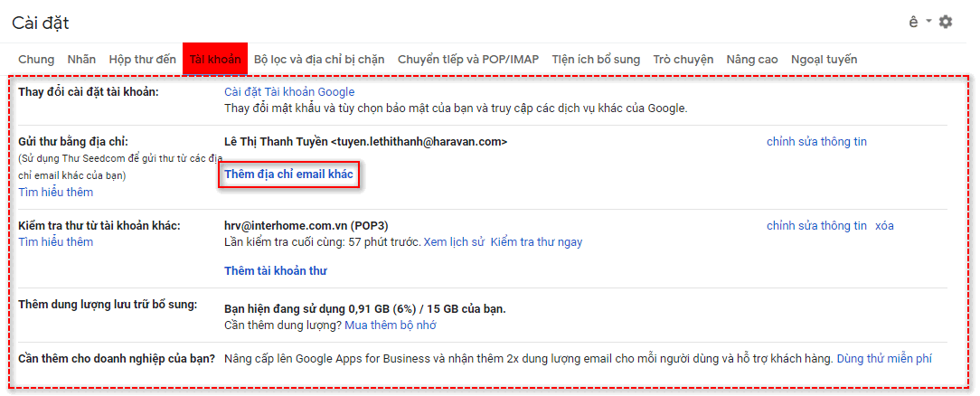Switch to the Nhãn tab

81,60
